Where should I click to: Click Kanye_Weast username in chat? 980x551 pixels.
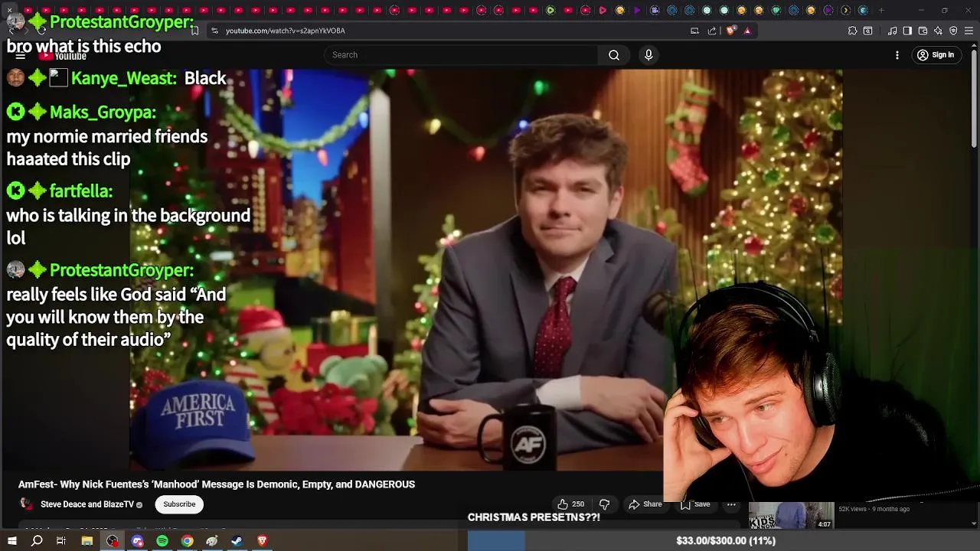point(124,78)
